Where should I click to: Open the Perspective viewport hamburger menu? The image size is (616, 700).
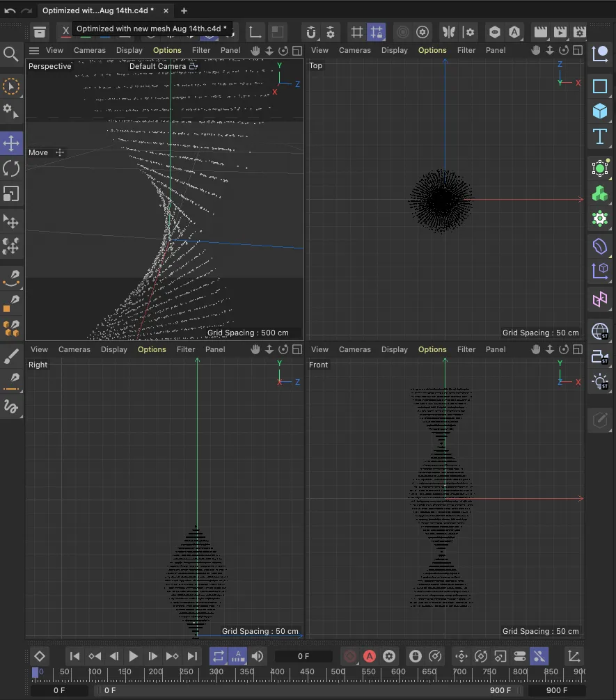(x=34, y=50)
